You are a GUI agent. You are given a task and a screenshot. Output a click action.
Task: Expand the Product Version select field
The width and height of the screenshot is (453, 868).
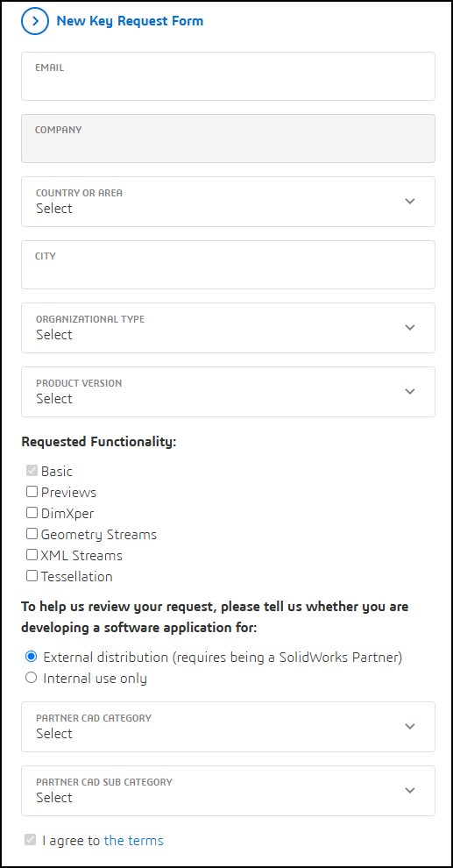(x=228, y=391)
